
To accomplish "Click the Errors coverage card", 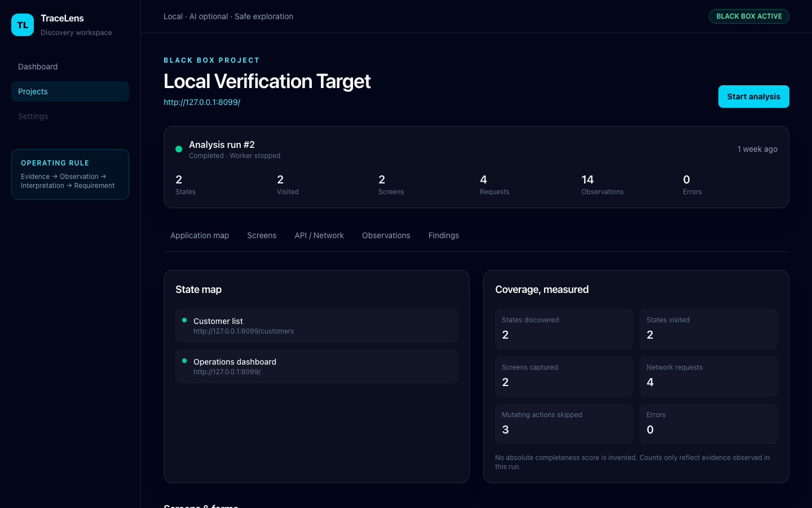I will point(708,424).
